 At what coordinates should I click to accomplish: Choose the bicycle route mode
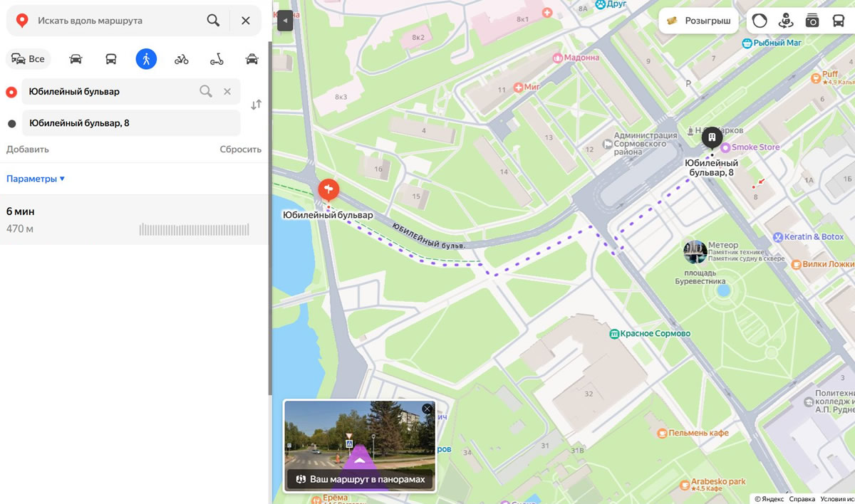[x=182, y=59]
